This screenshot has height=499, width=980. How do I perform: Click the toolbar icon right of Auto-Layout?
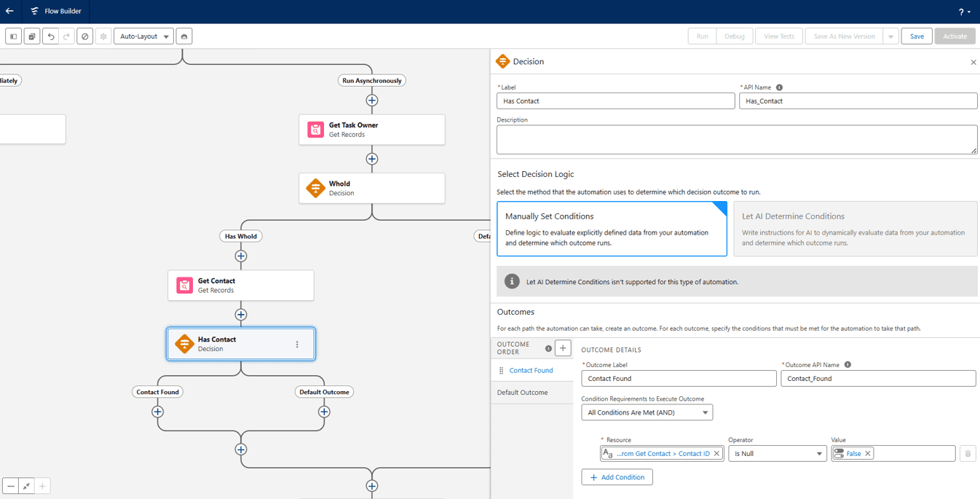pyautogui.click(x=184, y=36)
